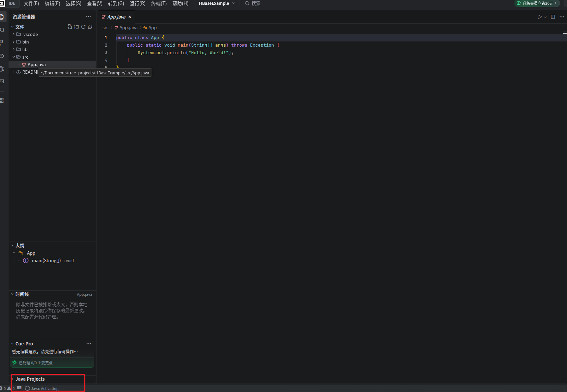
Task: Click the Java: Activating status indicator
Action: (x=44, y=389)
